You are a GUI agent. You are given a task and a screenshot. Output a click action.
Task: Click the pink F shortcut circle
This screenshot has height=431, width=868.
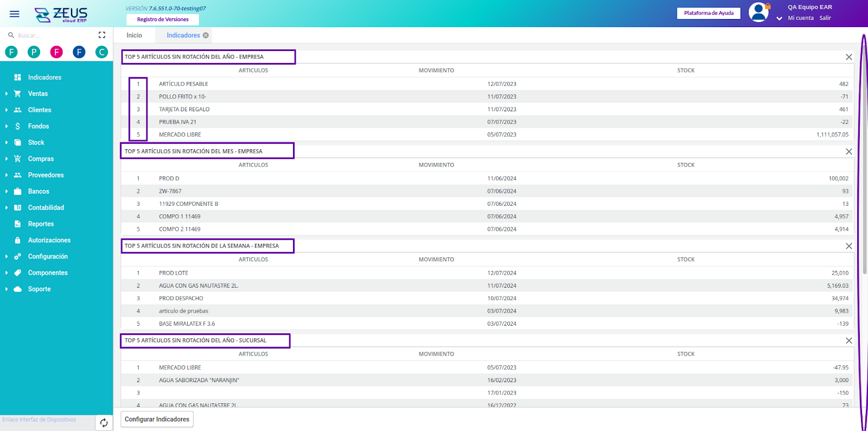[x=56, y=52]
